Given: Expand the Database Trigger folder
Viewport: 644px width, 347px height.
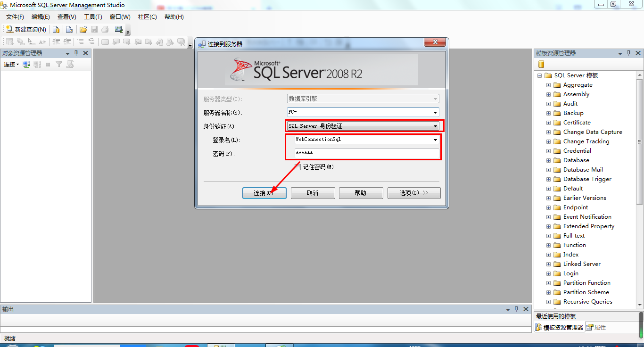Looking at the screenshot, I should [x=548, y=179].
